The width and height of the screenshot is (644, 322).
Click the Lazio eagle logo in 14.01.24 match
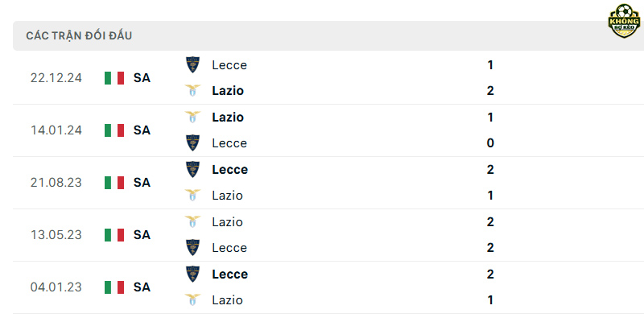click(x=192, y=117)
